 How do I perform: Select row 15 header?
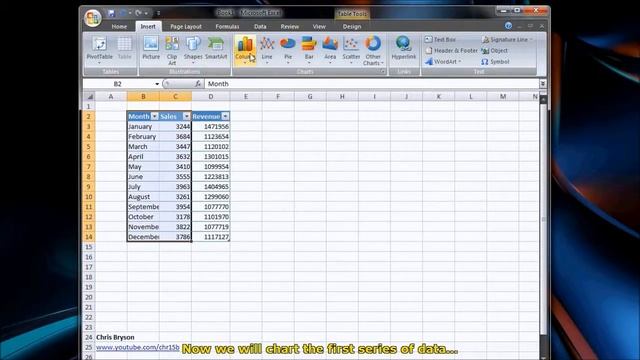click(89, 247)
